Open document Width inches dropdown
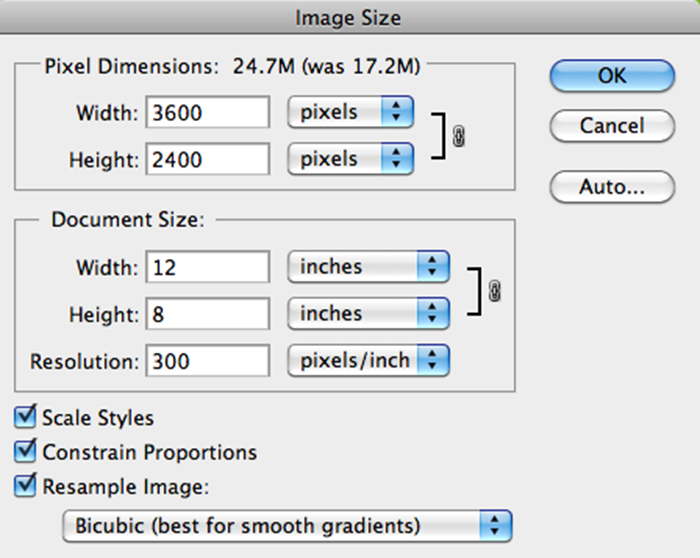This screenshot has height=558, width=700. pos(368,267)
